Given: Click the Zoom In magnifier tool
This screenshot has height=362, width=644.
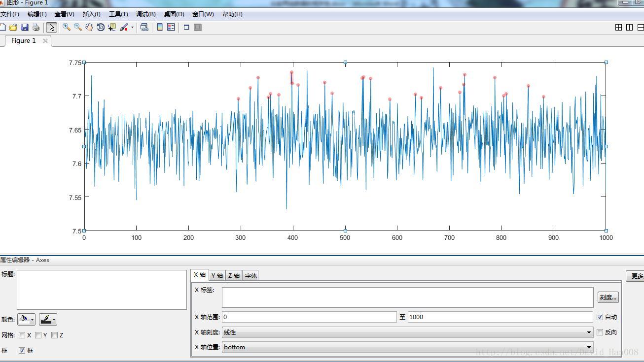Looking at the screenshot, I should pyautogui.click(x=66, y=28).
